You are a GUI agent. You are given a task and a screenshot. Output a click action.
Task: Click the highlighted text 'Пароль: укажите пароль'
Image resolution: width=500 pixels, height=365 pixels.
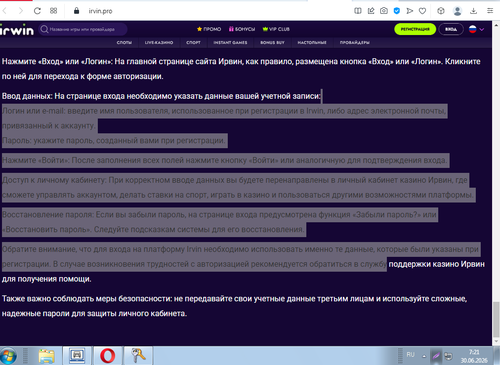pyautogui.click(x=48, y=140)
